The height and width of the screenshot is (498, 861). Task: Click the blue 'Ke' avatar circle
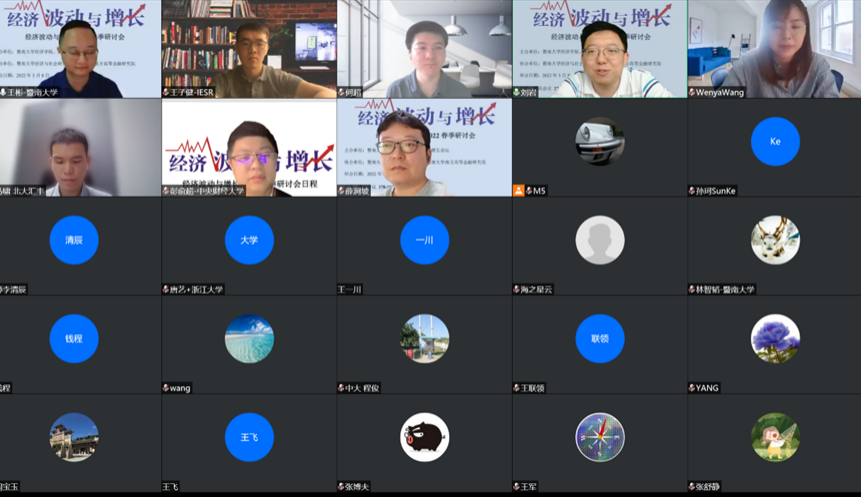tap(775, 142)
